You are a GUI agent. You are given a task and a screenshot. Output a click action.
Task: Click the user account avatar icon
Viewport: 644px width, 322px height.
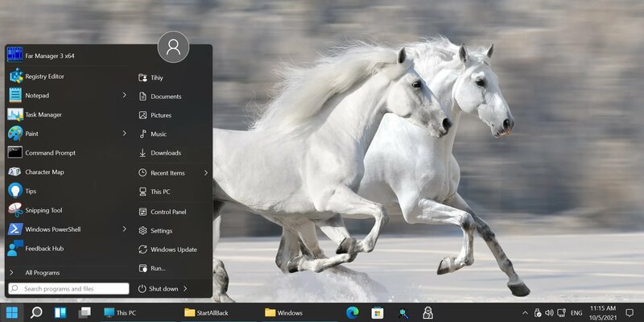point(173,47)
